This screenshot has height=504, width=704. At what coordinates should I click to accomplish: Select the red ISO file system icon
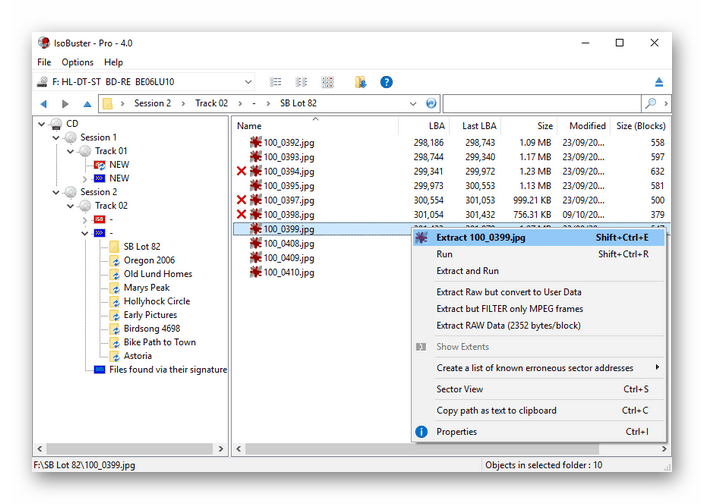(x=99, y=219)
